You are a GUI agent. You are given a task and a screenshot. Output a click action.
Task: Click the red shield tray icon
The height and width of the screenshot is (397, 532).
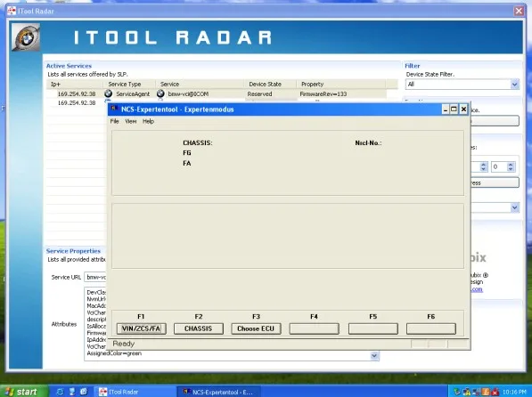coord(495,392)
